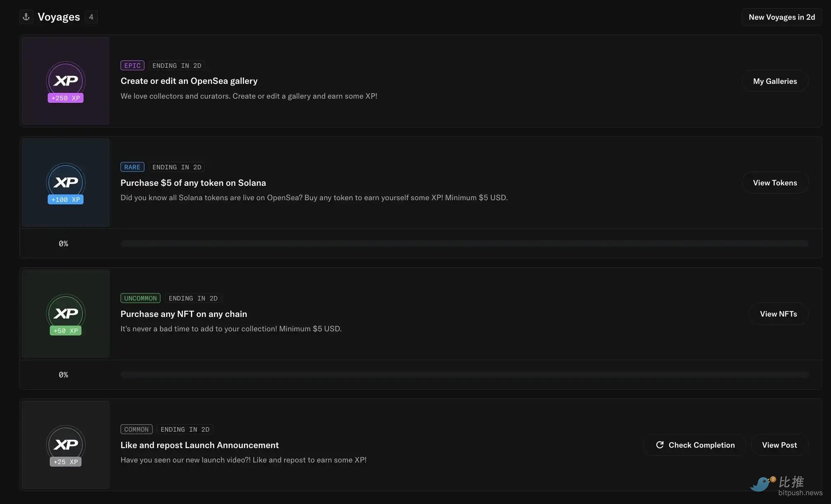Screen dimensions: 831x504
Task: Click the green Uncommon XP badge icon
Action: click(66, 314)
